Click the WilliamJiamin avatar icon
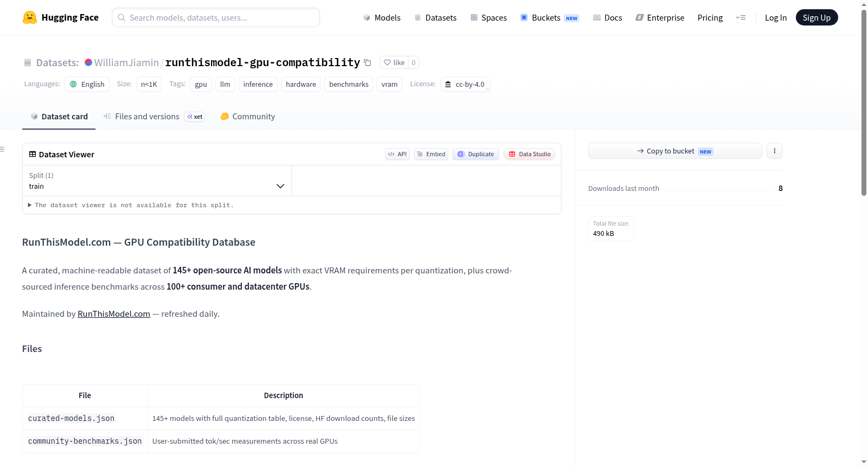Screen dimensions: 868x467 click(x=88, y=62)
